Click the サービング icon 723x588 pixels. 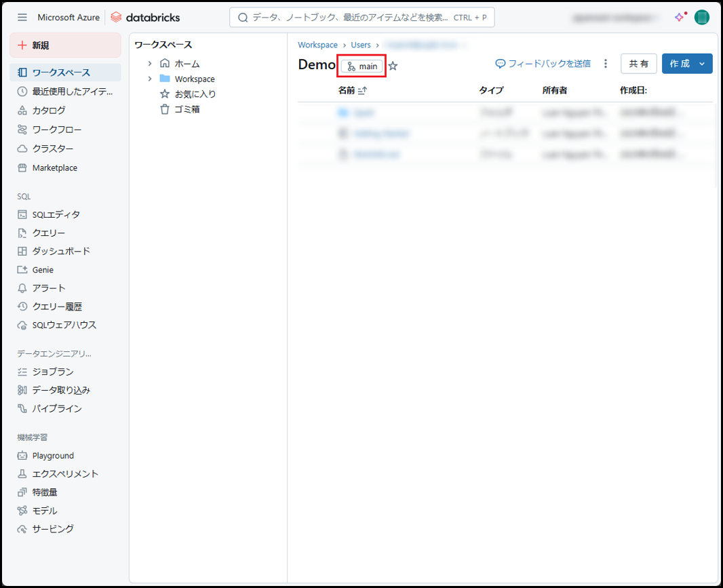[x=22, y=529]
